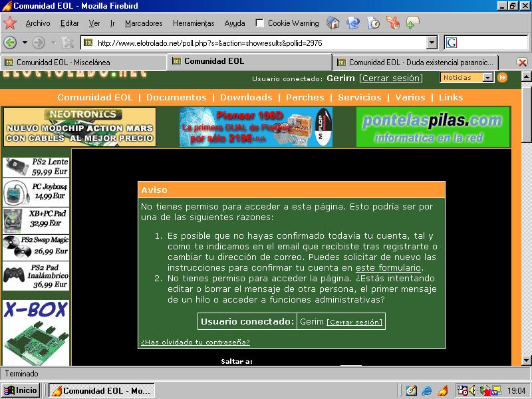Click the page scrollbar down arrow

point(526,360)
